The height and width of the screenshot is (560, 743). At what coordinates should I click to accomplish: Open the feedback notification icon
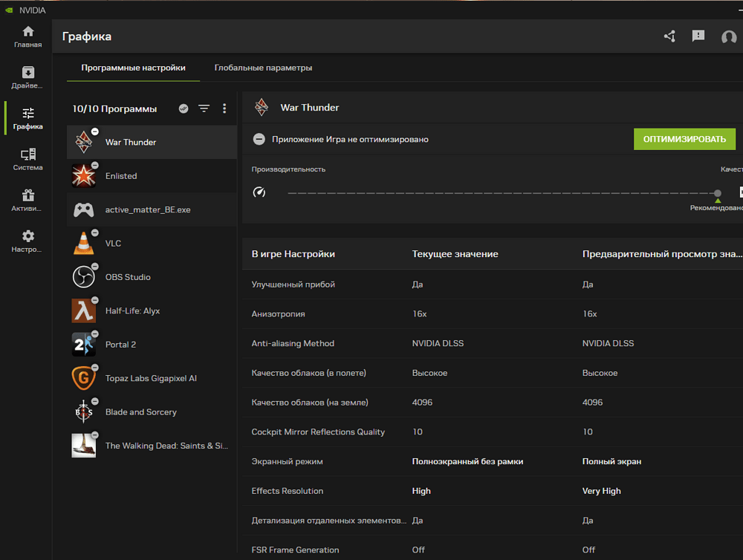coord(698,36)
